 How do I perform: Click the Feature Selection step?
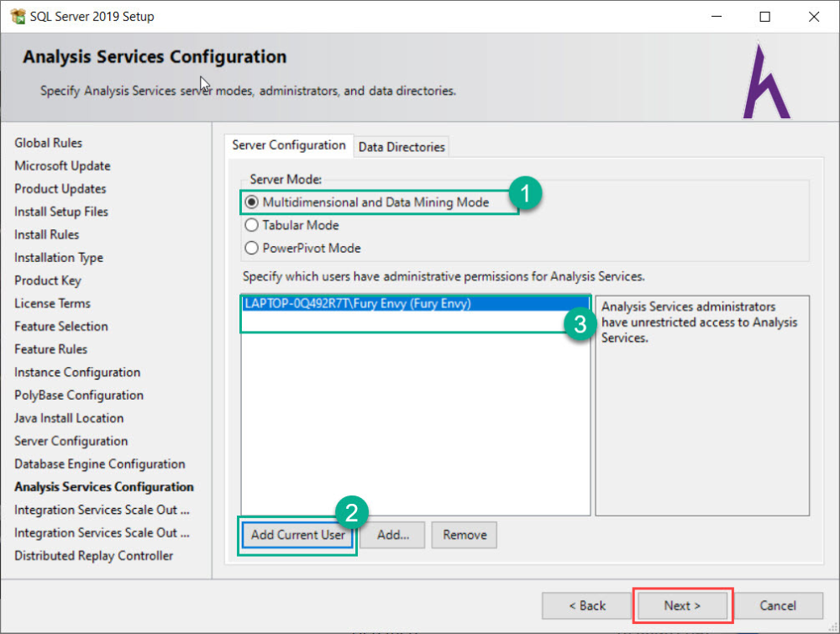(61, 327)
